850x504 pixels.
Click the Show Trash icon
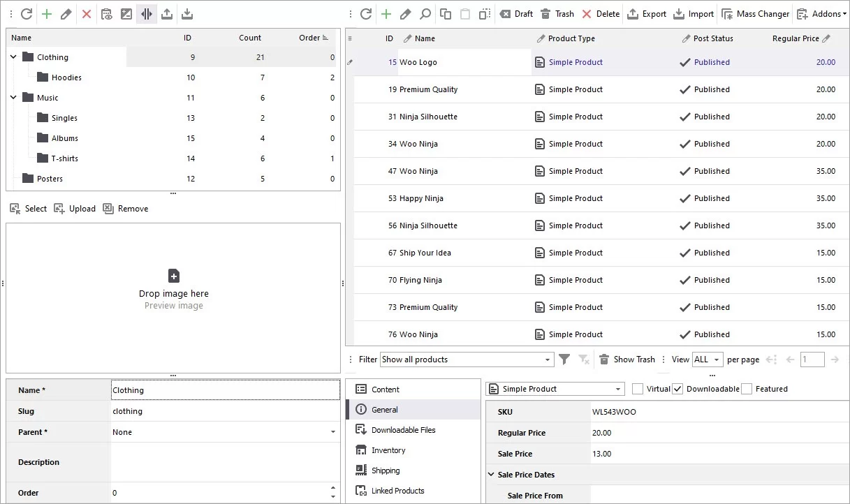603,359
